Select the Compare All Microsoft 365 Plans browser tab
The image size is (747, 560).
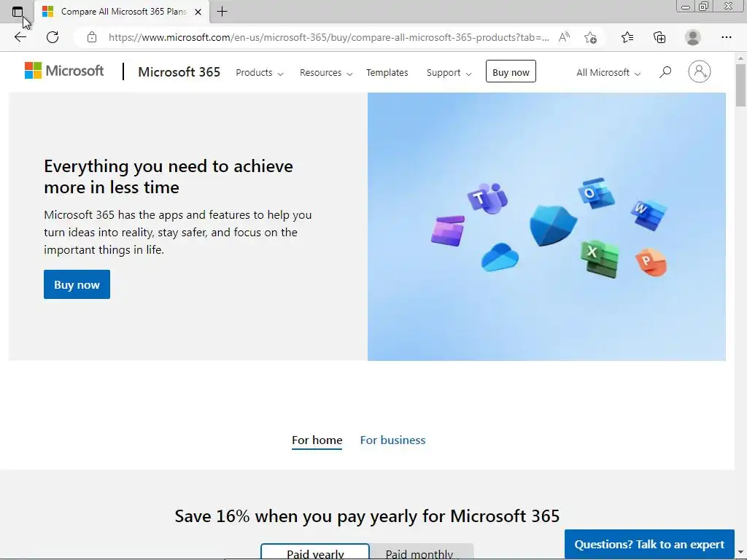122,12
